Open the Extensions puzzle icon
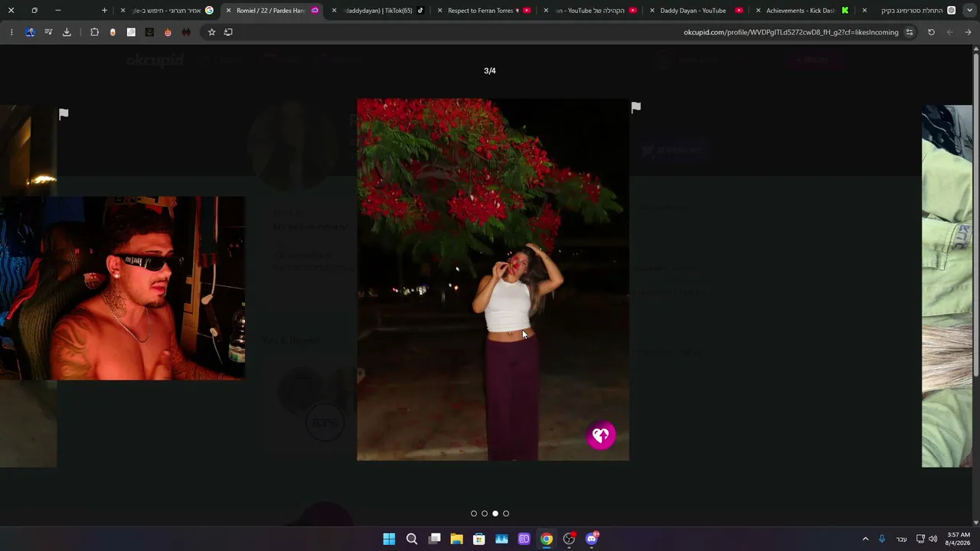Screen dimensions: 980x551 coord(94,32)
